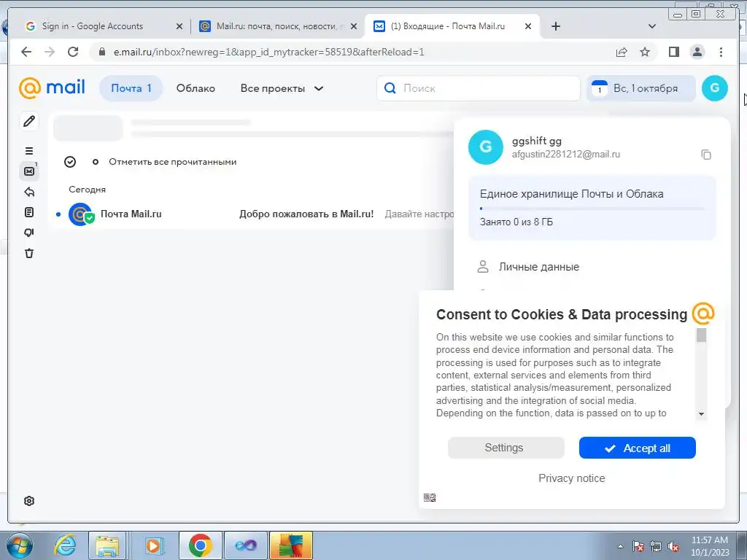Viewport: 747px width, 560px height.
Task: Toggle the browser side panel icon
Action: pyautogui.click(x=673, y=52)
